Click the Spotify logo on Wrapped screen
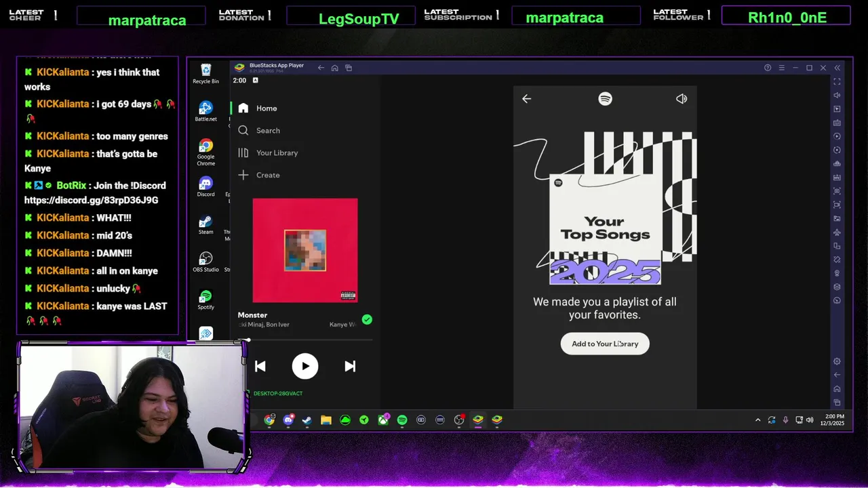The height and width of the screenshot is (488, 868). [x=605, y=99]
